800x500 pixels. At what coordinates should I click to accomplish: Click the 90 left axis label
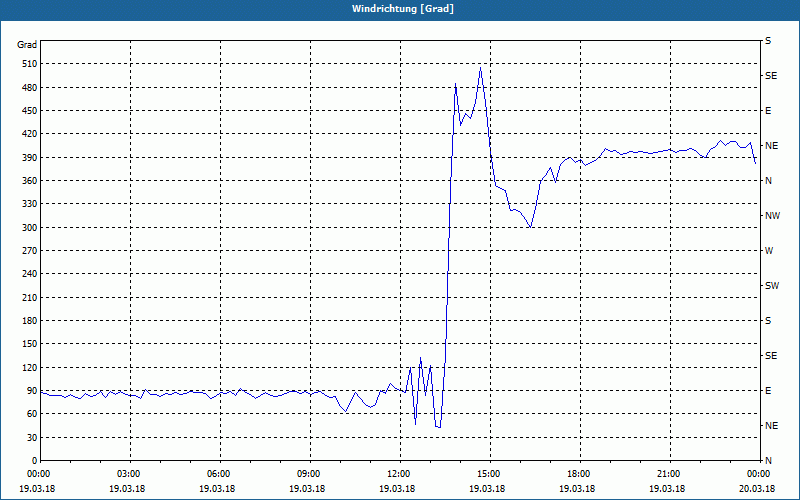tap(32, 391)
